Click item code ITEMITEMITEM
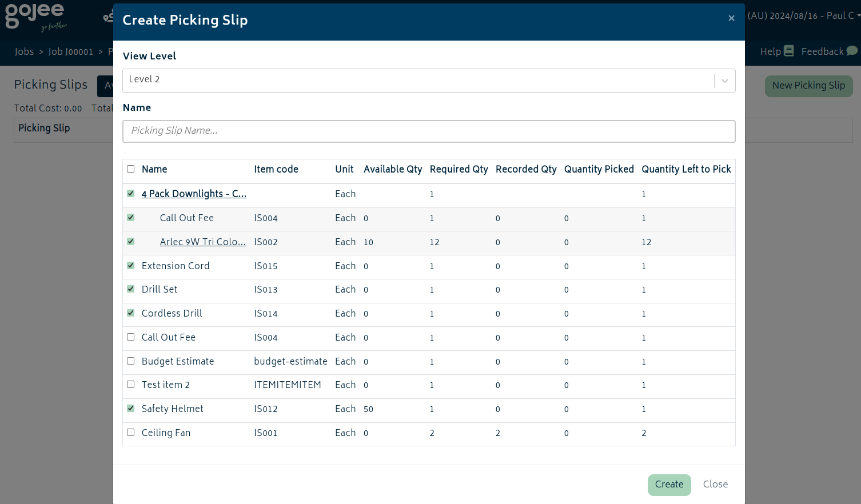 coord(288,385)
